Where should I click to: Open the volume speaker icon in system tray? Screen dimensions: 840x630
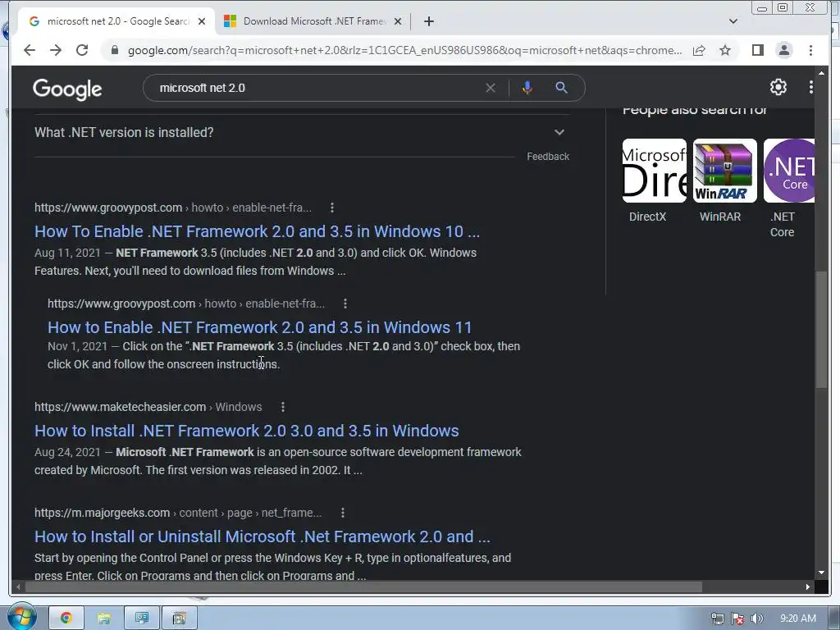(x=757, y=619)
